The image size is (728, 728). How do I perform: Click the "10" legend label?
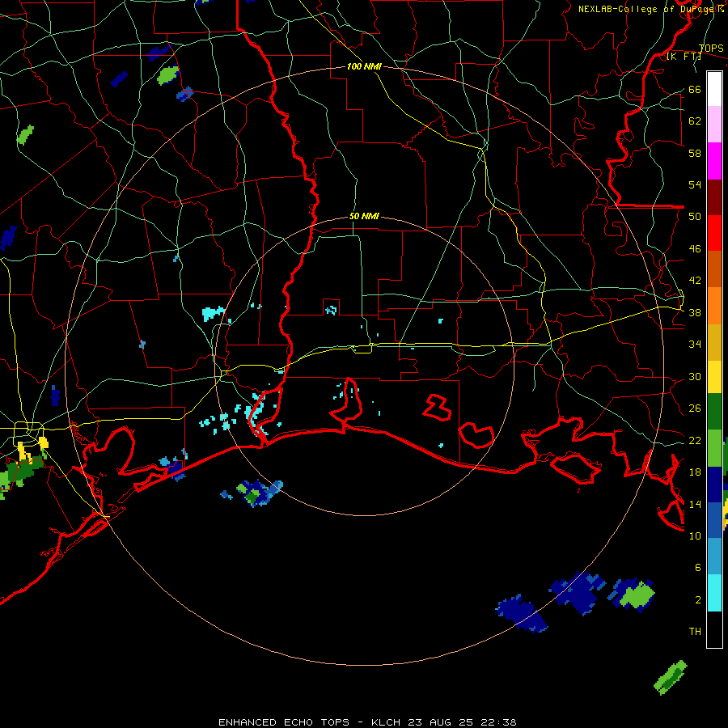[x=695, y=536]
